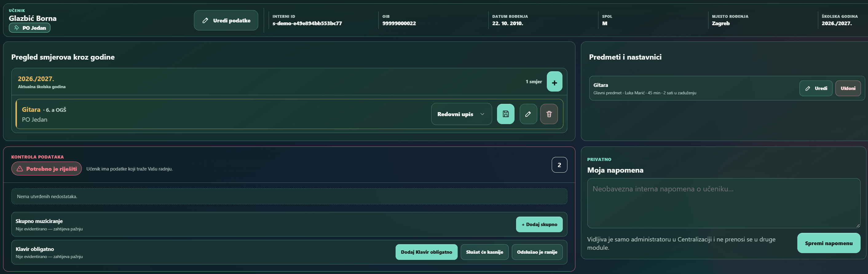Click the Gitara 6. a OGŠ title
The image size is (868, 274).
point(44,110)
